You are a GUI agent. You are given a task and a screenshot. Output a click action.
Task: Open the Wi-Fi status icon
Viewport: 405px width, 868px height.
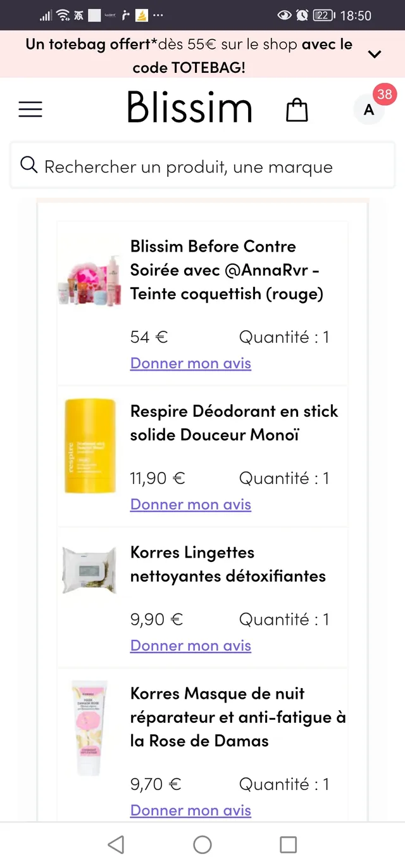click(x=64, y=14)
